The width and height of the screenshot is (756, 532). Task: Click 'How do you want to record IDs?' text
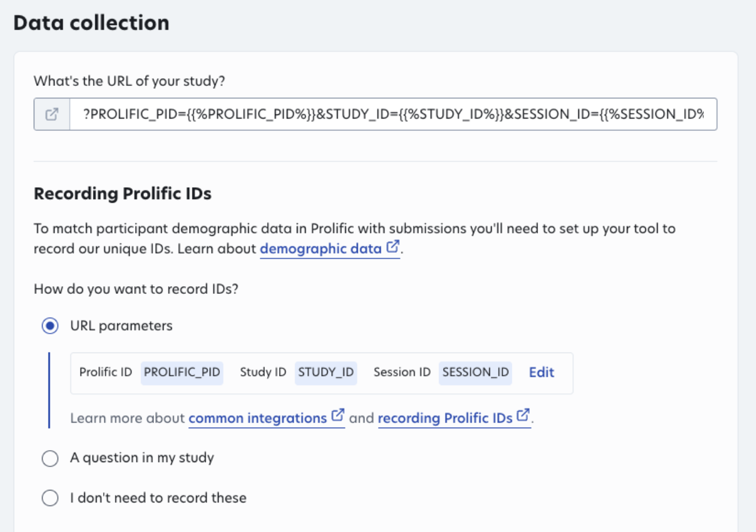(136, 289)
